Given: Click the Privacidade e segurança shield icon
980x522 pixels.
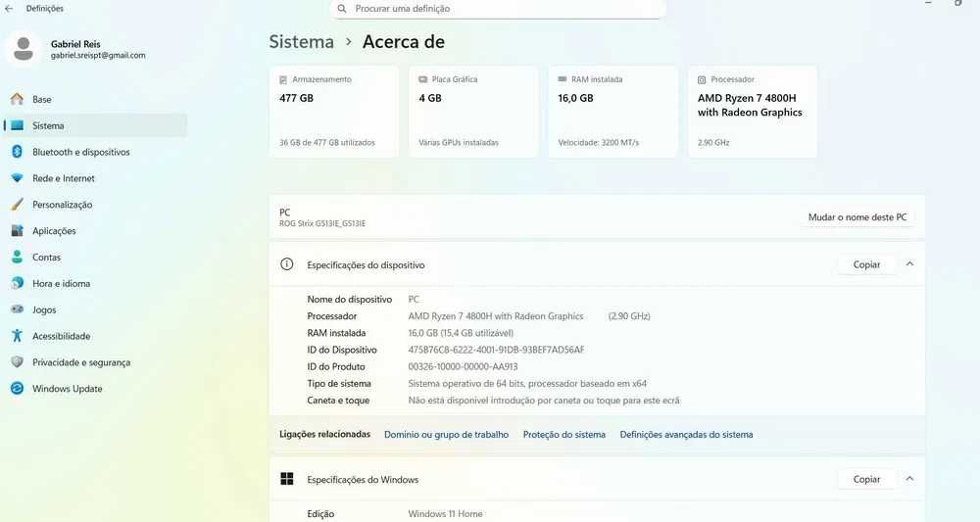Looking at the screenshot, I should [17, 362].
